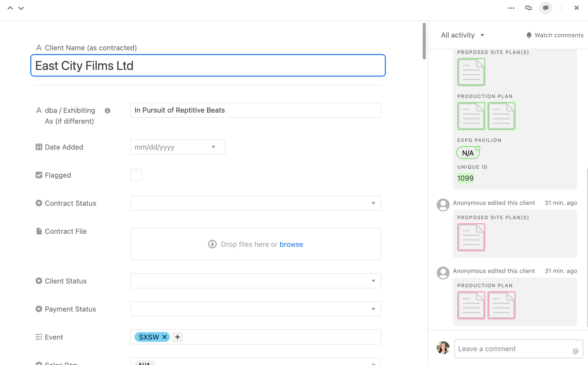The image size is (588, 365).
Task: Open the Date Added date picker
Action: (178, 147)
